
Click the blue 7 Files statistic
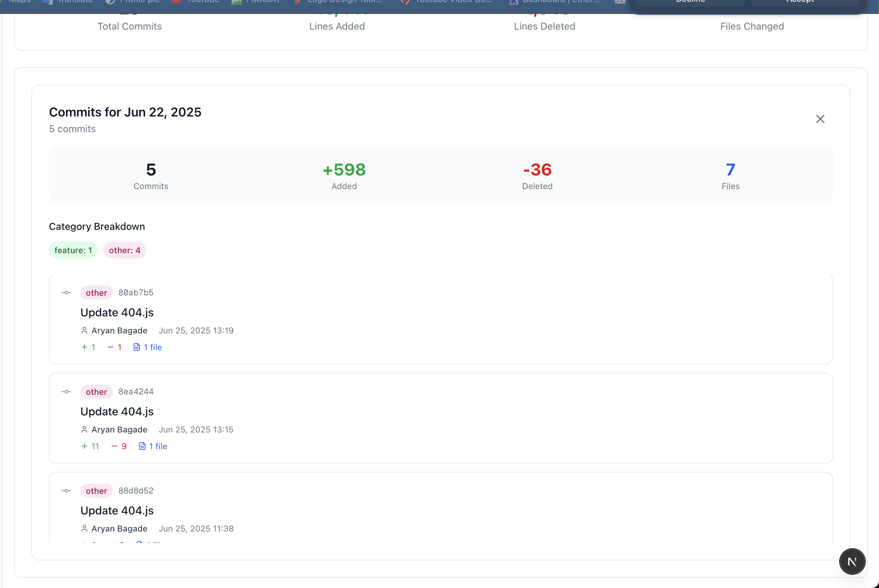(730, 170)
